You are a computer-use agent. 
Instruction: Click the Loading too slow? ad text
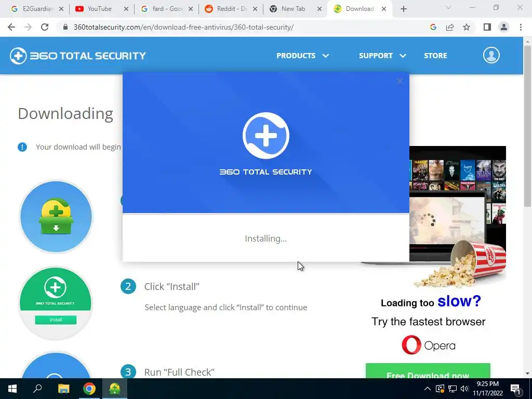431,301
